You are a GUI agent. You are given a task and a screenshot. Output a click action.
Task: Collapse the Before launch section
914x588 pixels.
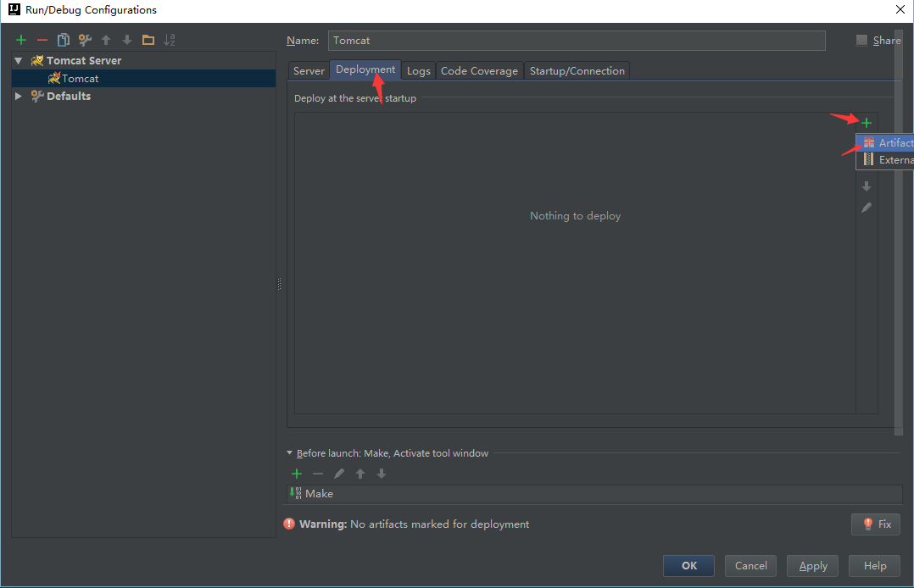click(x=289, y=452)
